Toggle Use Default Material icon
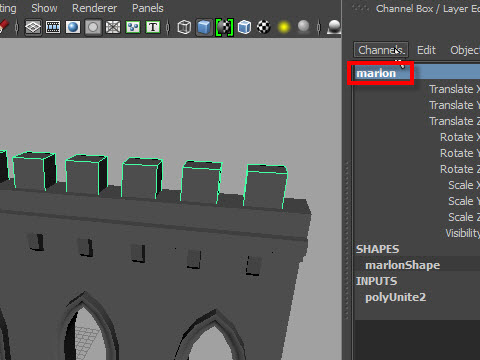Screen dimensions: 480x360 pos(224,27)
